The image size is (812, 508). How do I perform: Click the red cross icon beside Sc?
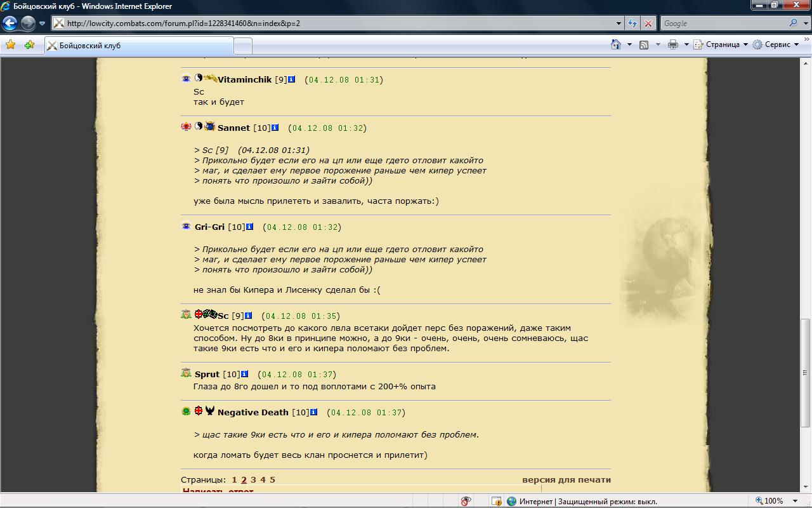(199, 314)
